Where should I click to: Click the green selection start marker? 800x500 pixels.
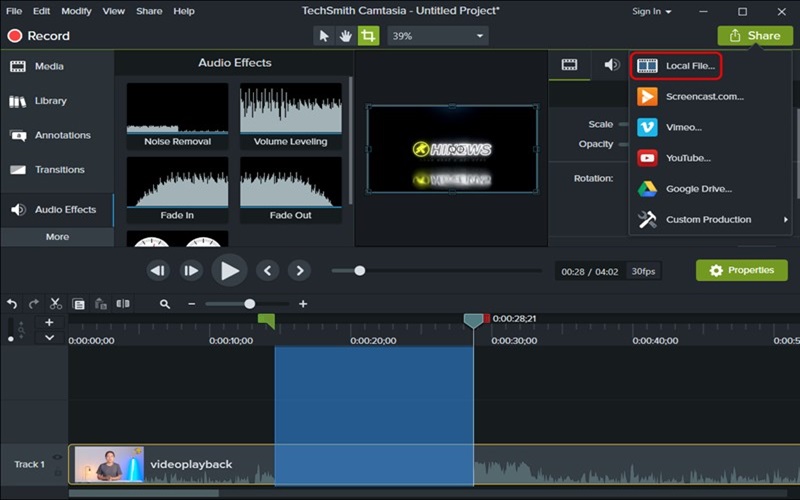pos(267,321)
